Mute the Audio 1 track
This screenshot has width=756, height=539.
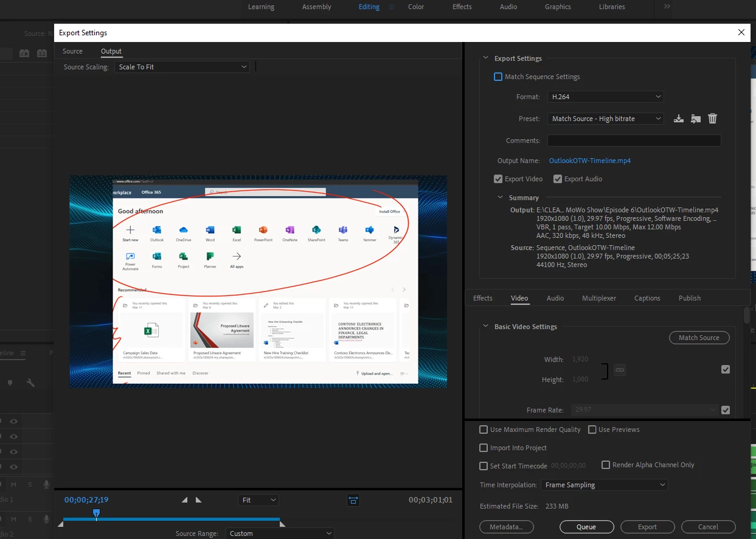13,484
